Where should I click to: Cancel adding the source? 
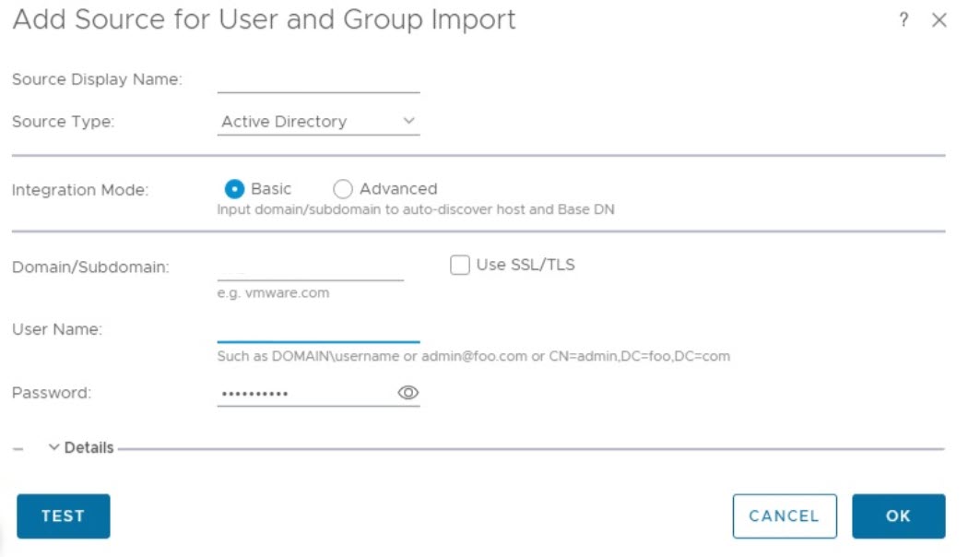point(784,516)
